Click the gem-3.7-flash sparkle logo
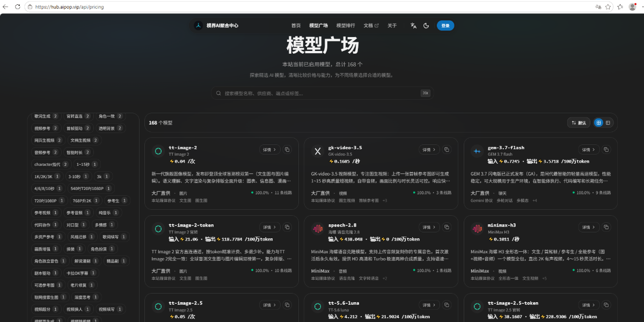644x322 pixels. click(477, 151)
